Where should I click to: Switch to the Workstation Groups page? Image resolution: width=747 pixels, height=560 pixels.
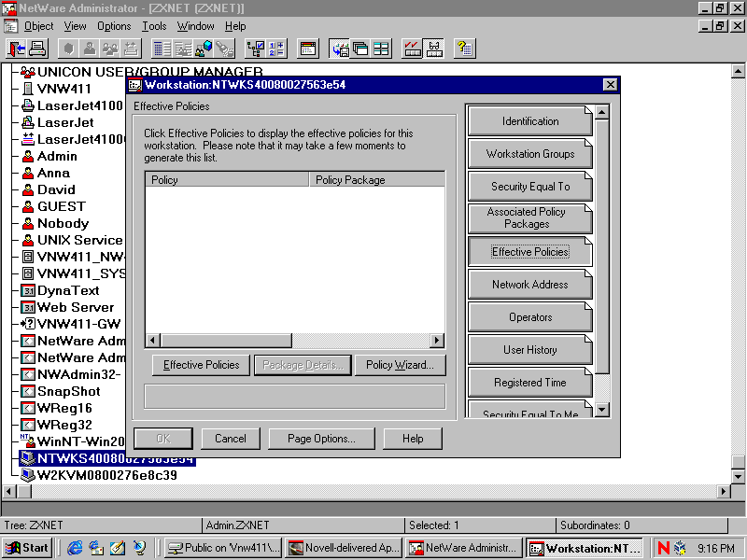click(530, 154)
